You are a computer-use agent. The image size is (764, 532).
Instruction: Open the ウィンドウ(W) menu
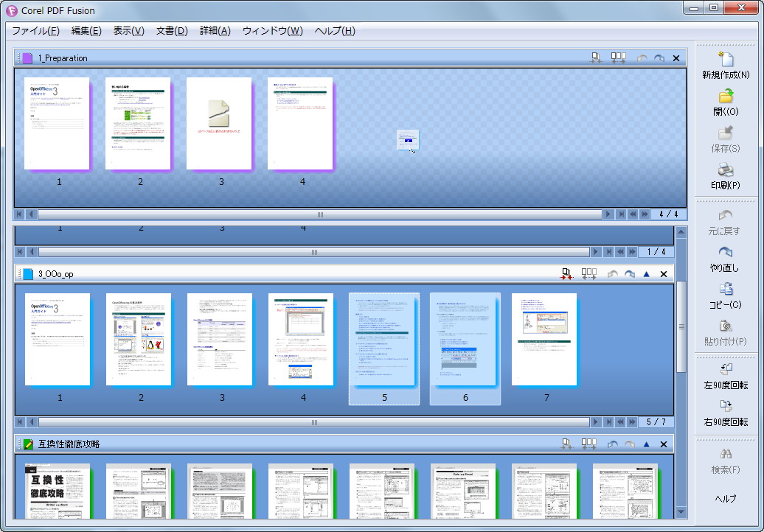pyautogui.click(x=272, y=31)
